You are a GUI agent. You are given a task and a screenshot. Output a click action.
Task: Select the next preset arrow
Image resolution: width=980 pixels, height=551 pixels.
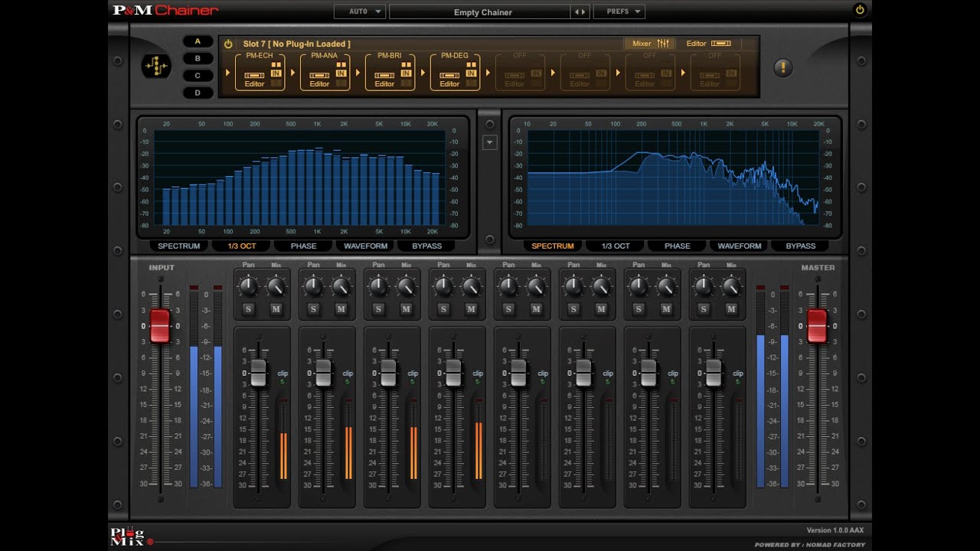(x=584, y=12)
